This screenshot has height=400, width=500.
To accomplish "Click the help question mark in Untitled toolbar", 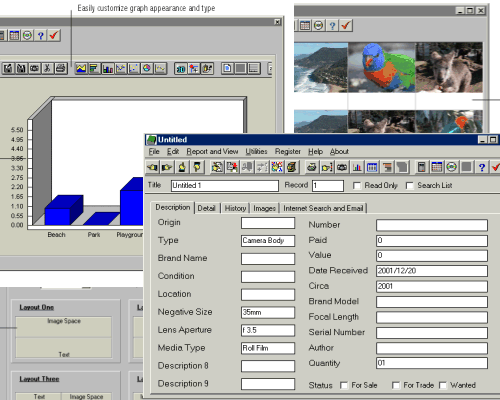I will click(481, 167).
